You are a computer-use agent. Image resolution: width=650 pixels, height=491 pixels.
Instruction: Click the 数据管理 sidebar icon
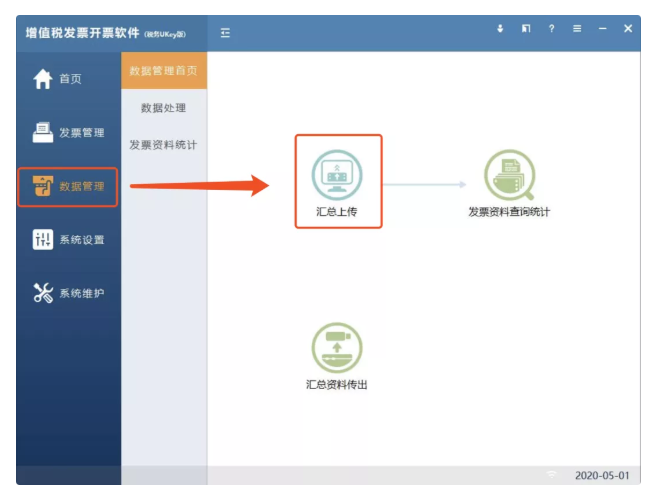click(x=42, y=186)
